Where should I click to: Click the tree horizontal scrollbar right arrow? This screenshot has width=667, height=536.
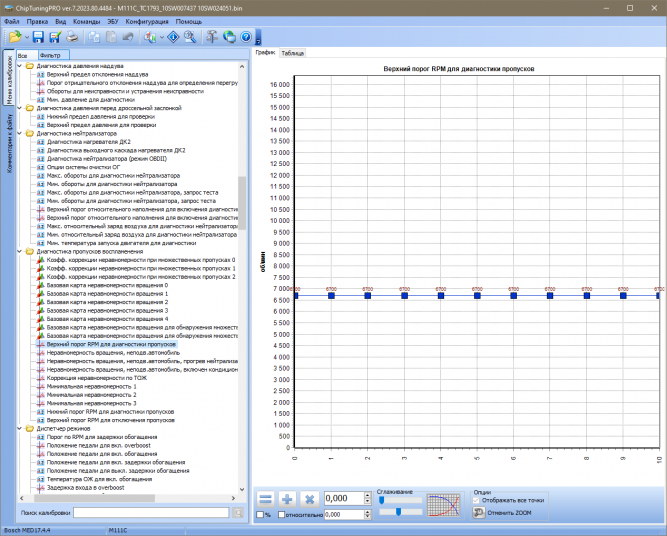tap(233, 498)
